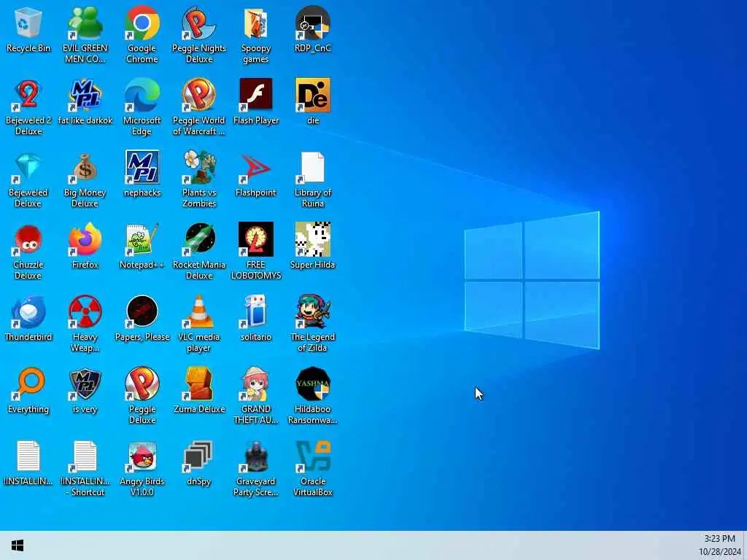Screen dimensions: 747x560
Task: Open the Spoopy games folder
Action: click(256, 23)
